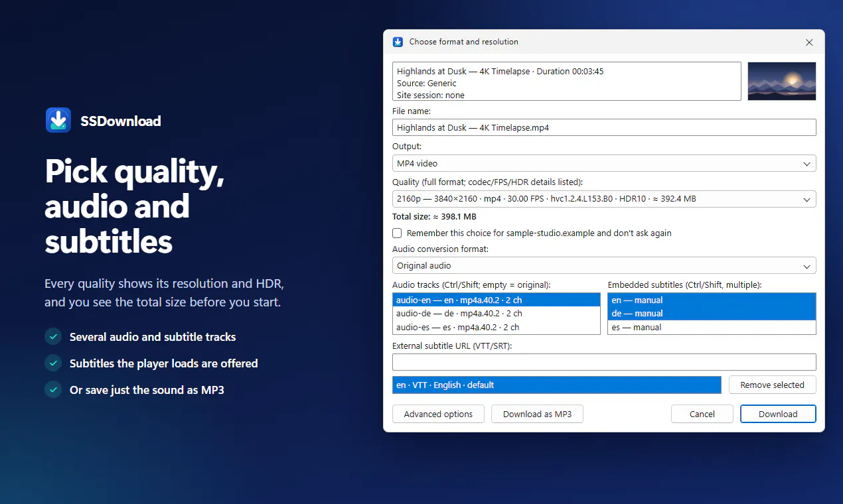The height and width of the screenshot is (504, 843).
Task: Open the Output format dropdown
Action: point(604,163)
